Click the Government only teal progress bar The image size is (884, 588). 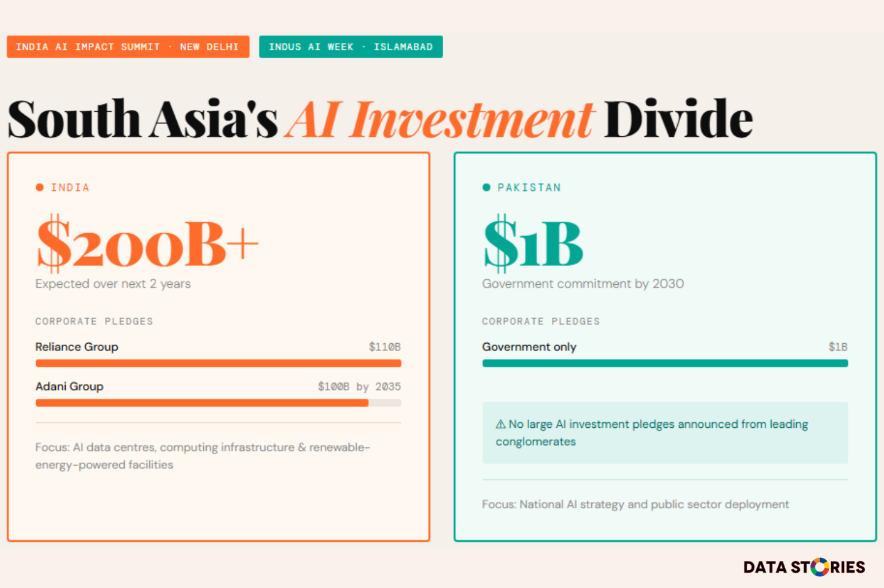click(665, 363)
